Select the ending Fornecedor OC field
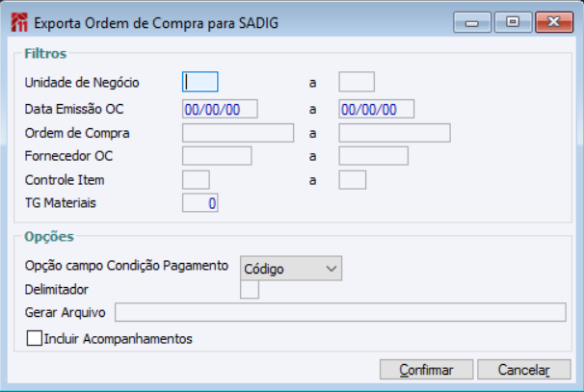584x392 pixels. pos(374,156)
